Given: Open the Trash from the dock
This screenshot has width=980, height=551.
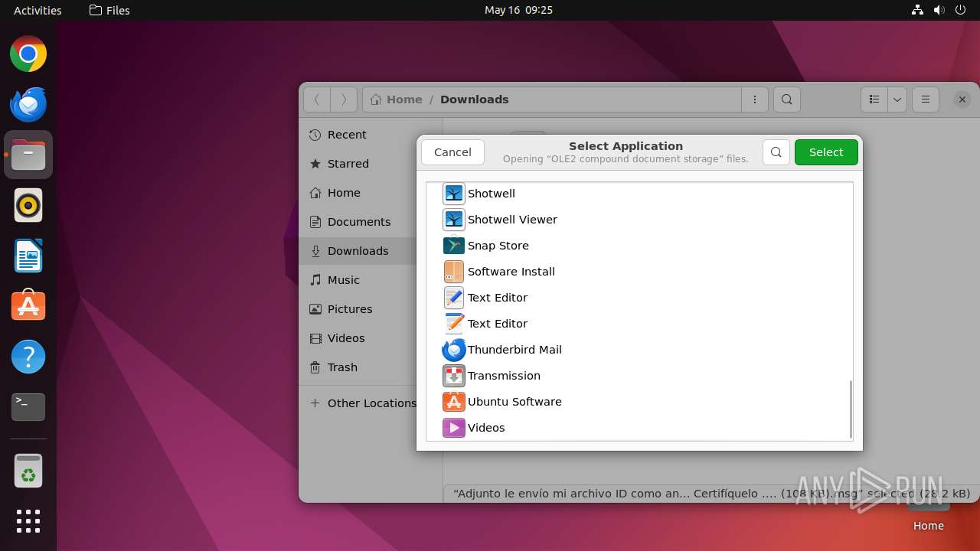Looking at the screenshot, I should tap(28, 471).
